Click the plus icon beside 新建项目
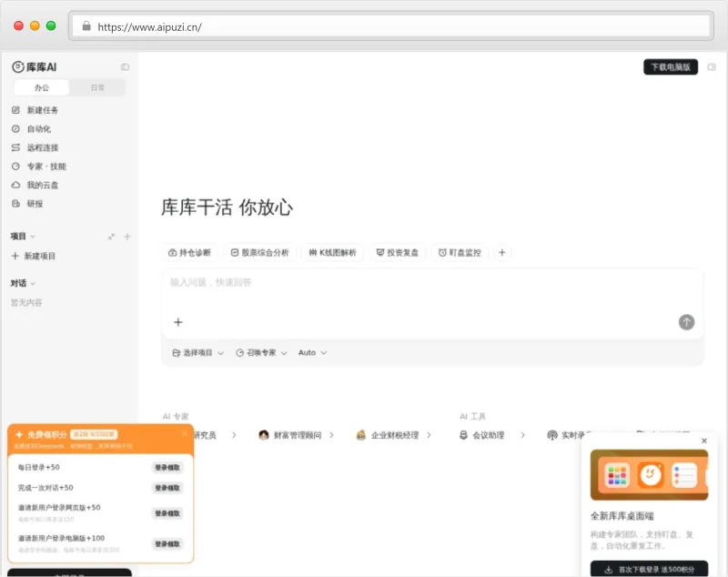 point(15,256)
